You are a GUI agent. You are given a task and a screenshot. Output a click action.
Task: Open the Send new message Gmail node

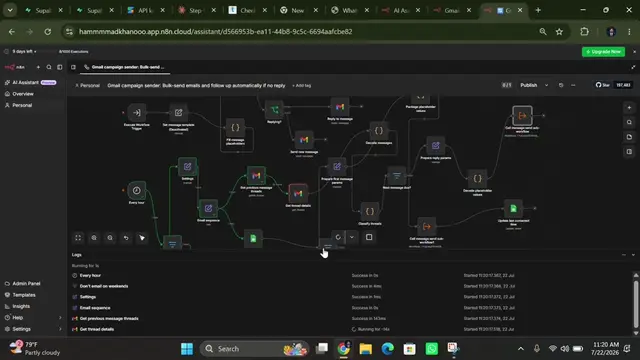pyautogui.click(x=304, y=140)
